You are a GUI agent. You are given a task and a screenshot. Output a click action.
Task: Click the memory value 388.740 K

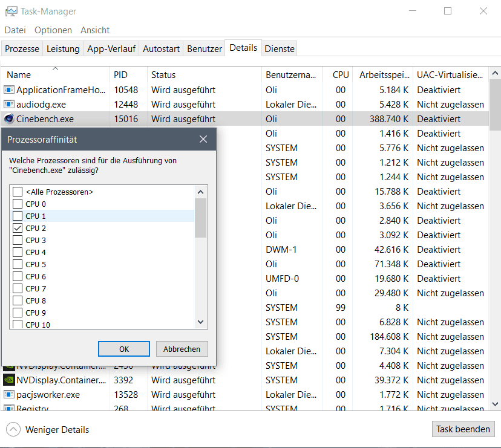pos(389,119)
